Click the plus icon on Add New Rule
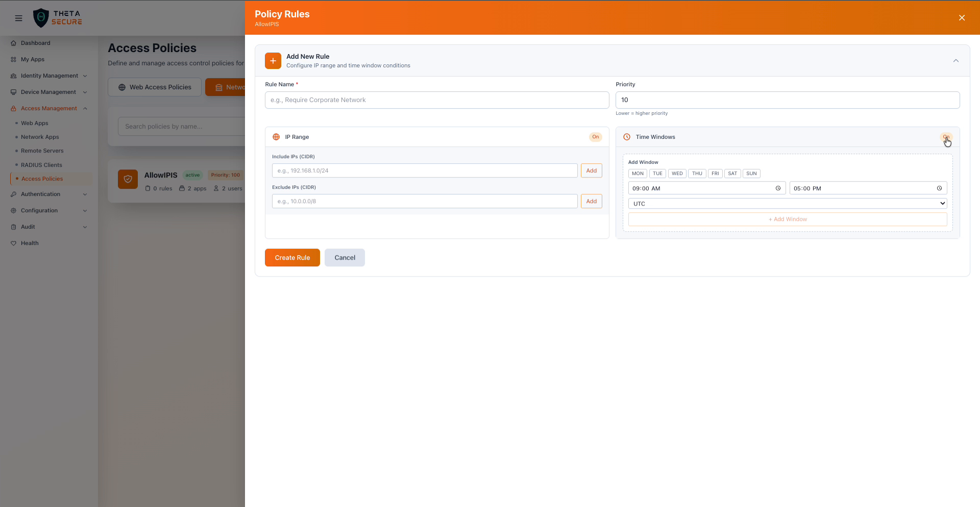The width and height of the screenshot is (980, 507). tap(273, 61)
